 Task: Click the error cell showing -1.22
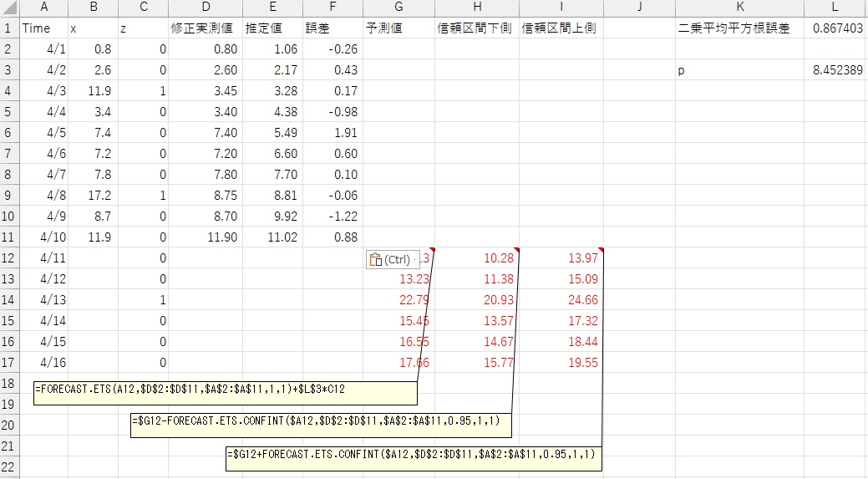(x=333, y=217)
